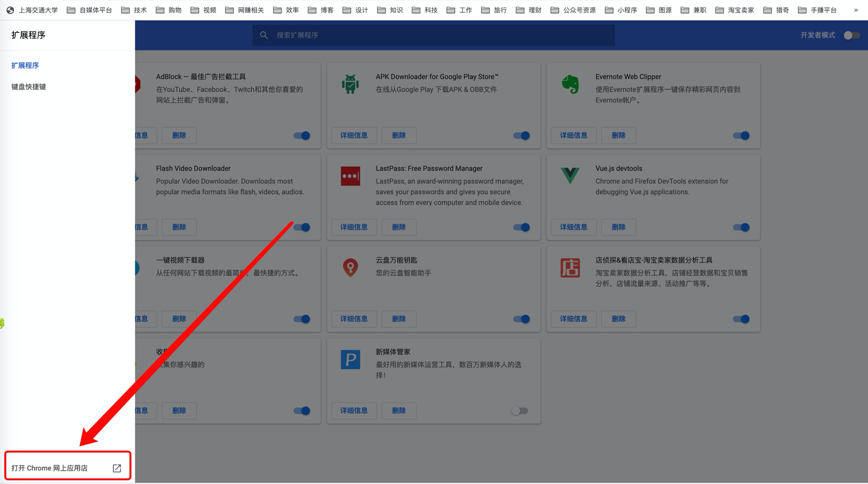Open the 旅行 bookmark folder

point(494,10)
